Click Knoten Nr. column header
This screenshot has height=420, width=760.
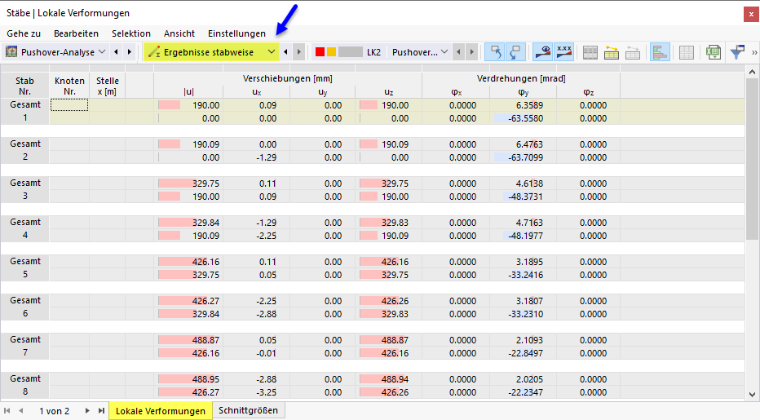coord(69,86)
